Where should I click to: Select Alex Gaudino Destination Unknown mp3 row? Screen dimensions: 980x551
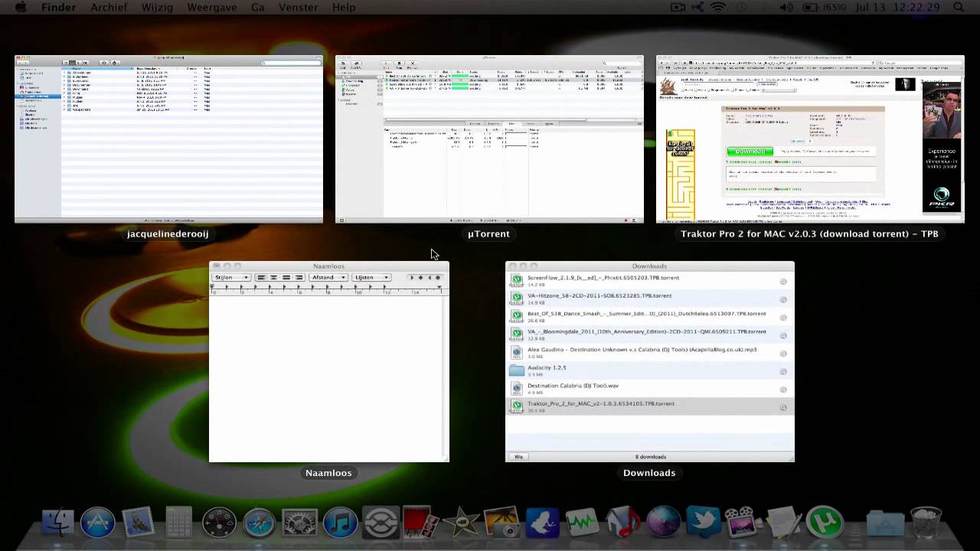(x=650, y=353)
